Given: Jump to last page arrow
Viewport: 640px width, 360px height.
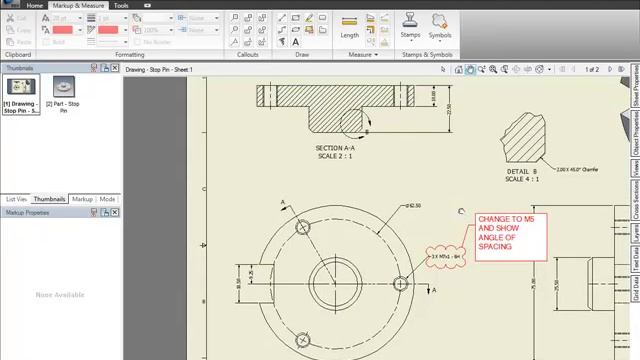Looking at the screenshot, I should pos(622,69).
